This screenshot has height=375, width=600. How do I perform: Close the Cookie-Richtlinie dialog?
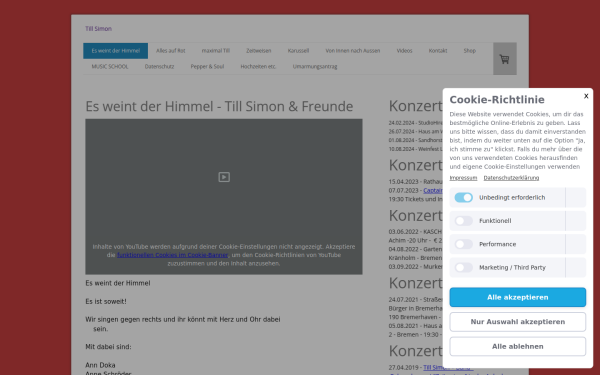pyautogui.click(x=586, y=96)
